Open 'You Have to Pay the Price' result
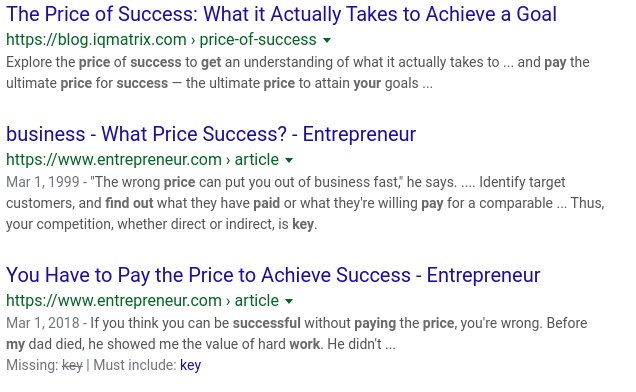The height and width of the screenshot is (392, 636). (273, 276)
